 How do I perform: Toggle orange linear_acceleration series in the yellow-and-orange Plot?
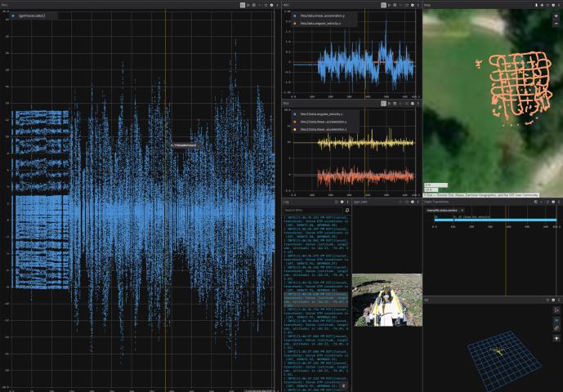pyautogui.click(x=295, y=122)
